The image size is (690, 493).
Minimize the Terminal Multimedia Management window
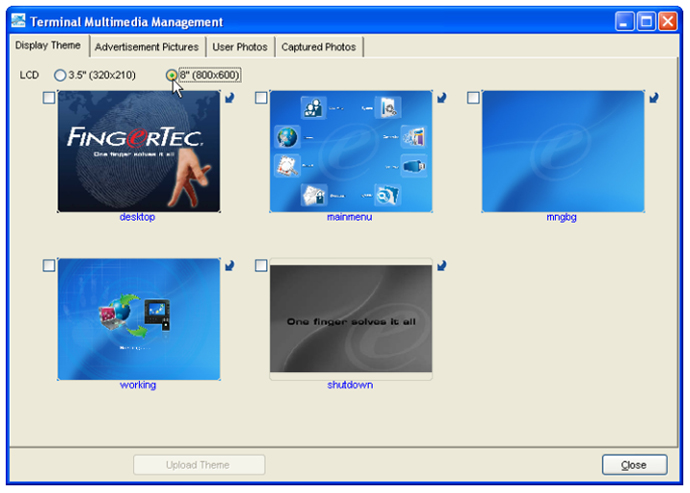click(x=624, y=21)
